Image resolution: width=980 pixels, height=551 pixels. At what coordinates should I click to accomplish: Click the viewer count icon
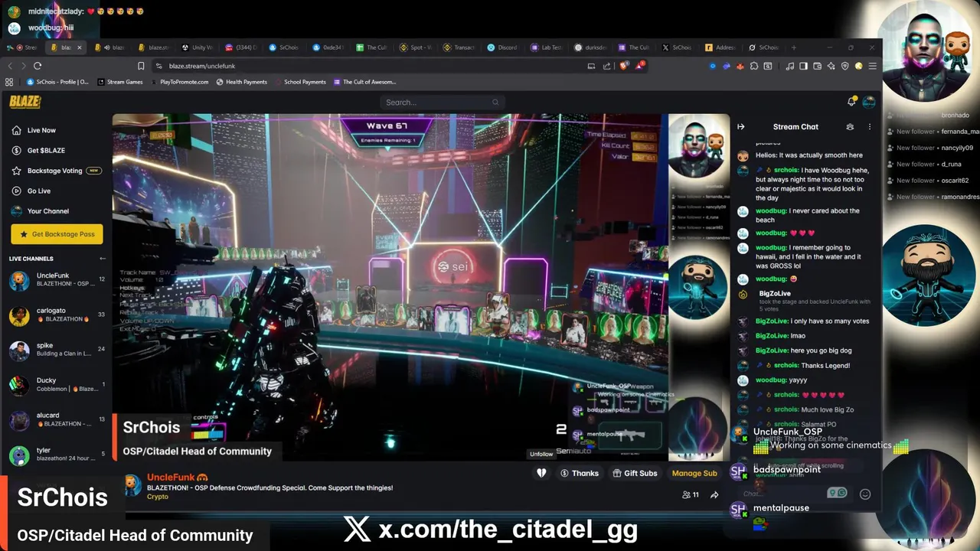click(x=686, y=495)
